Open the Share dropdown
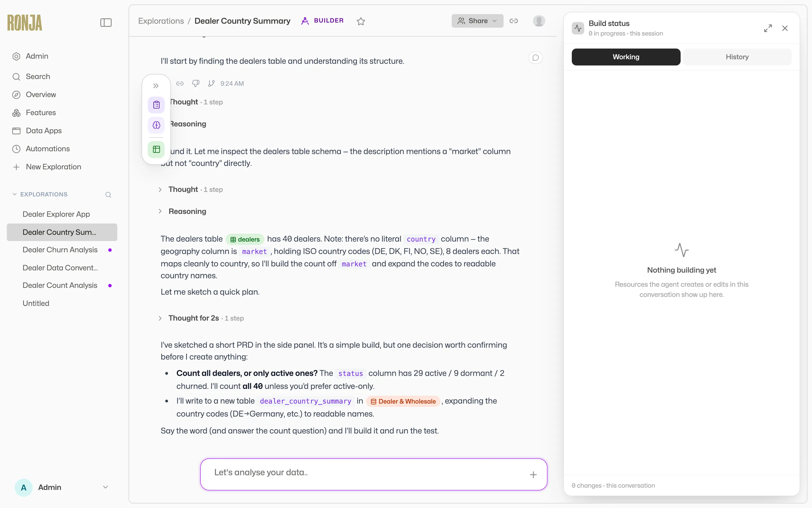 click(477, 21)
